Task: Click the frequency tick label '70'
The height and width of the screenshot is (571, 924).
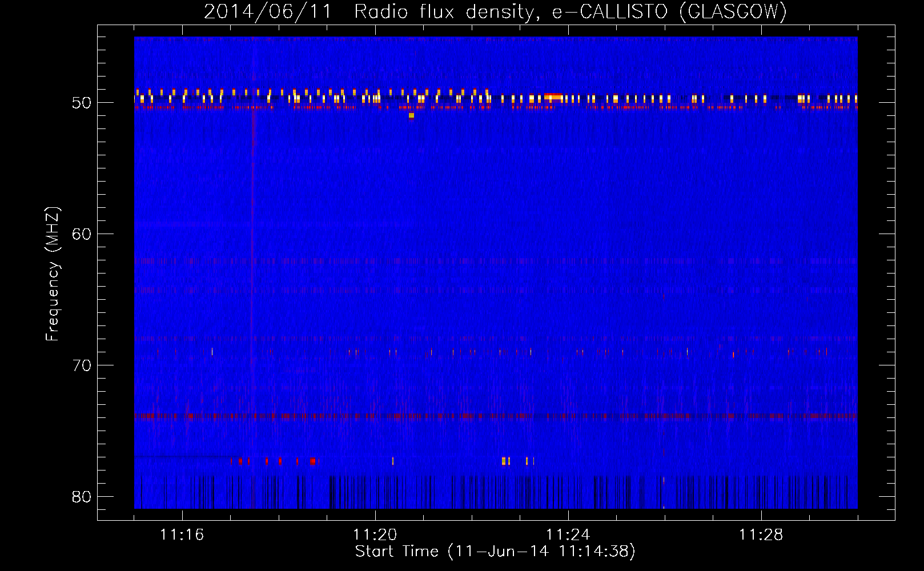Action: [82, 365]
